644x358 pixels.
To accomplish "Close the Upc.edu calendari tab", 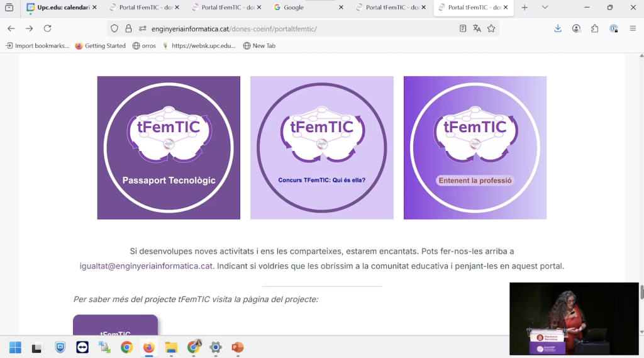I will point(94,8).
